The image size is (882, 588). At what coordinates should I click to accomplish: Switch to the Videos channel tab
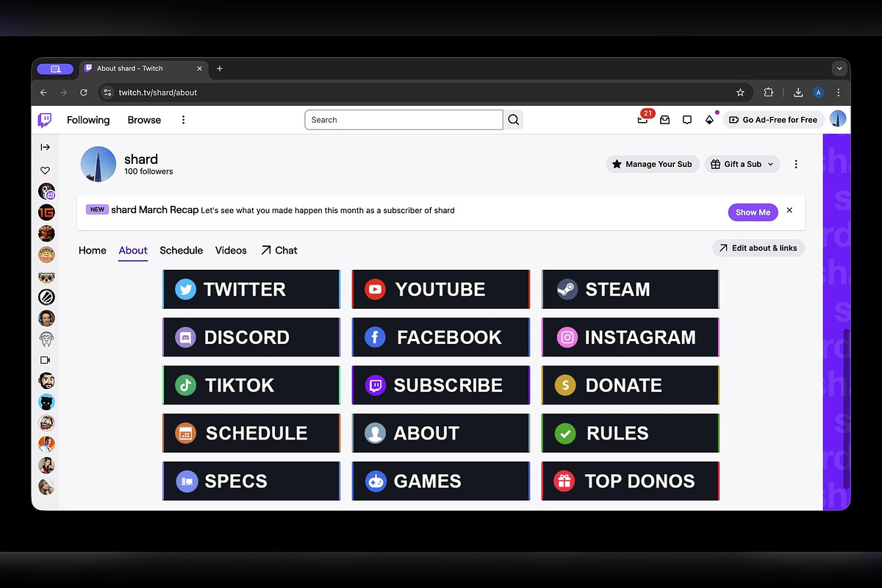point(231,251)
